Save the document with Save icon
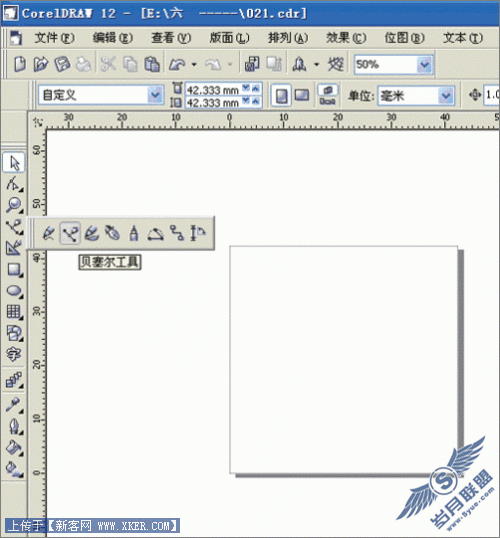Screen dimensions: 500x538 click(x=62, y=64)
